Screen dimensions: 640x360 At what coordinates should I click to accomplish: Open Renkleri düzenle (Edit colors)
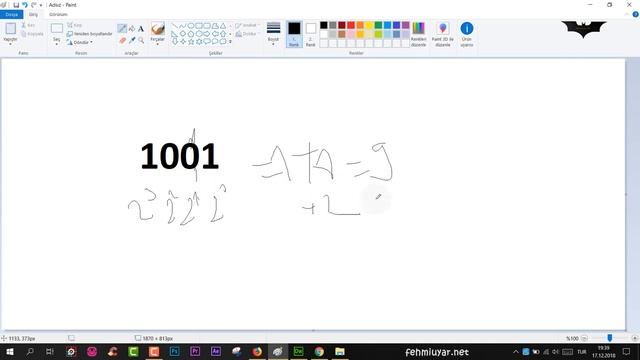[x=418, y=34]
